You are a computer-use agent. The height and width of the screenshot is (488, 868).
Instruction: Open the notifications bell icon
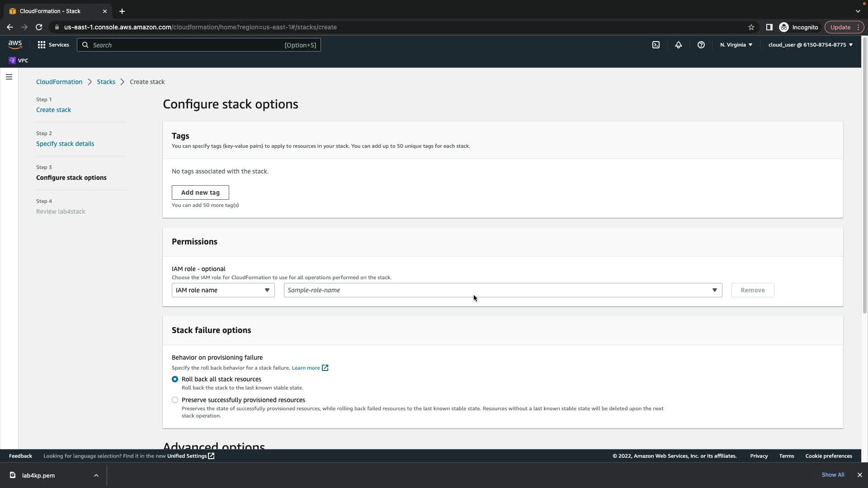678,45
